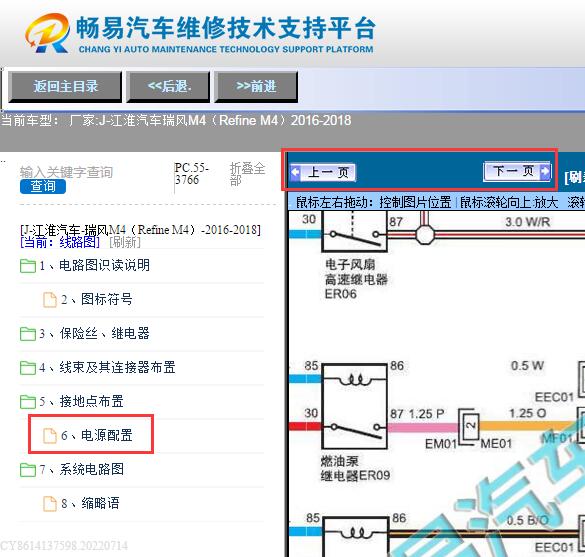Click the 燃油泵继电器ER09 label in diagram
Viewport: 585px width, 557px height.
pos(356,468)
